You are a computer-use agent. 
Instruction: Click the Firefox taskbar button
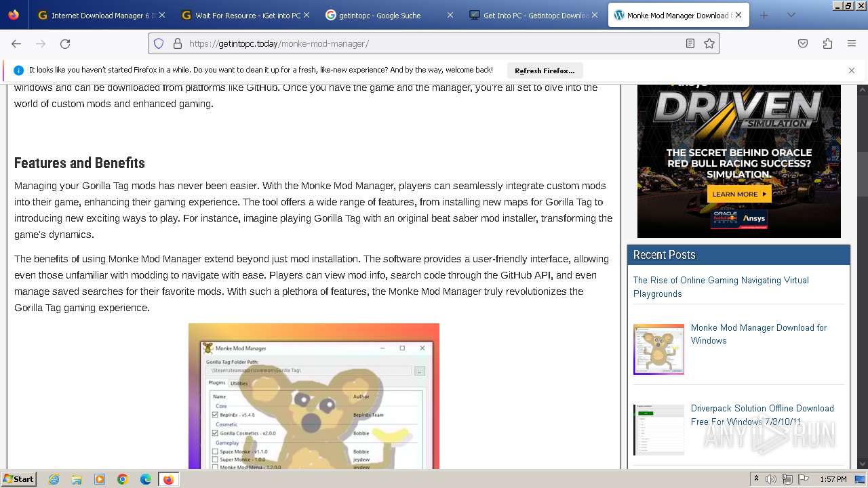(x=168, y=479)
